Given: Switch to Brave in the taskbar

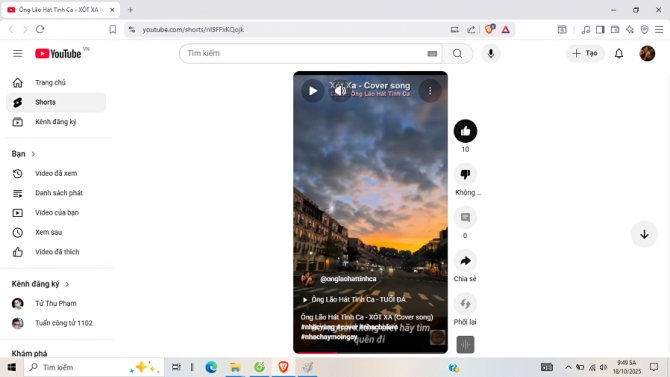Looking at the screenshot, I should click(x=283, y=367).
